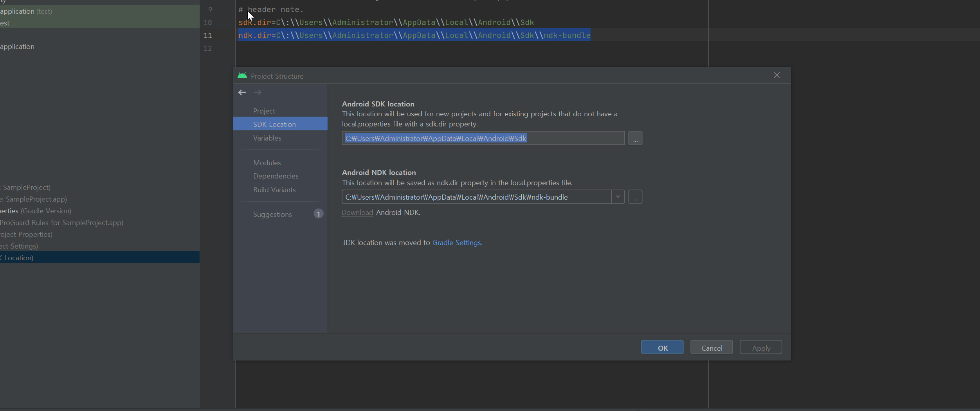
Task: Open the NDK location dropdown arrow
Action: (618, 197)
